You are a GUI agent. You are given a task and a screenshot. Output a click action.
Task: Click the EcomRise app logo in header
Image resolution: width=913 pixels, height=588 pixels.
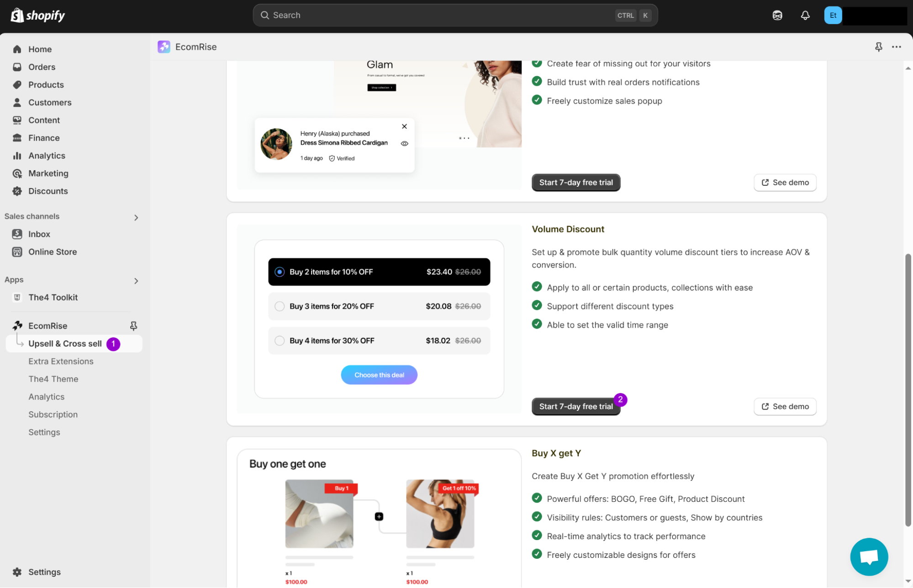coord(164,47)
